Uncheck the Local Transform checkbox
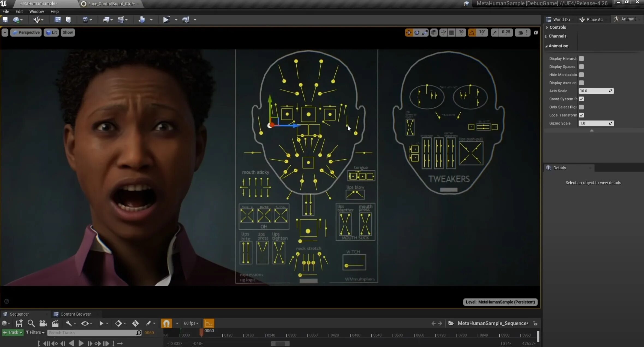Screen dimensions: 644x347 582,115
